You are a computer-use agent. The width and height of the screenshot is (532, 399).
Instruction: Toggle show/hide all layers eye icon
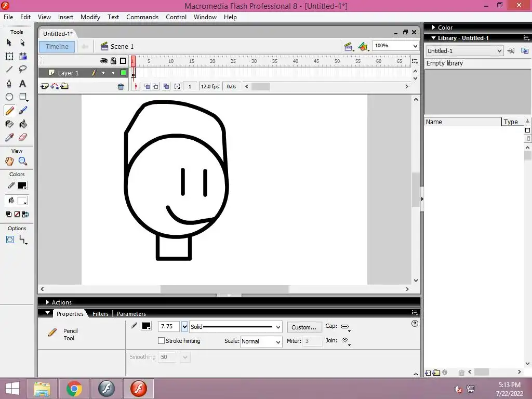coord(103,61)
